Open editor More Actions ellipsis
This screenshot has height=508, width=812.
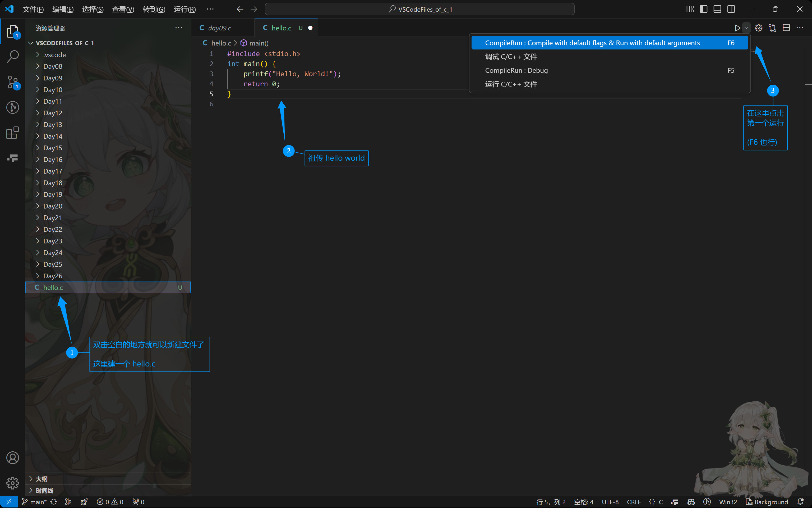click(800, 28)
